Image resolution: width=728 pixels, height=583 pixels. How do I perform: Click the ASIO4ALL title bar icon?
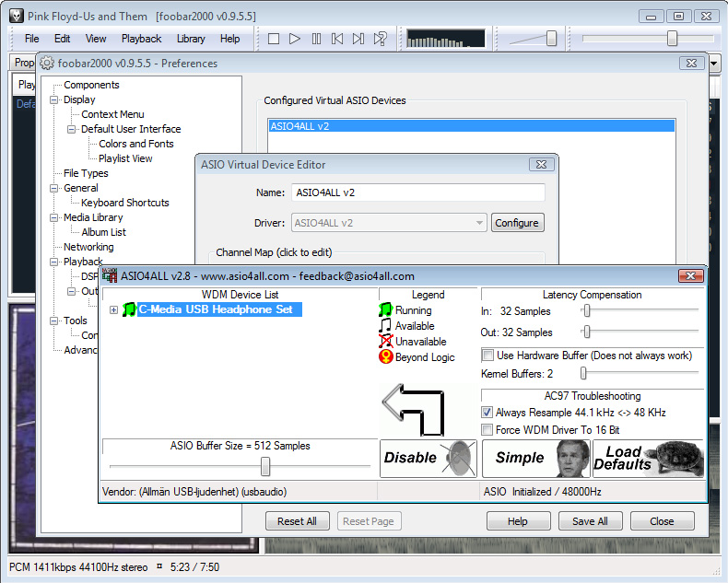pos(109,275)
